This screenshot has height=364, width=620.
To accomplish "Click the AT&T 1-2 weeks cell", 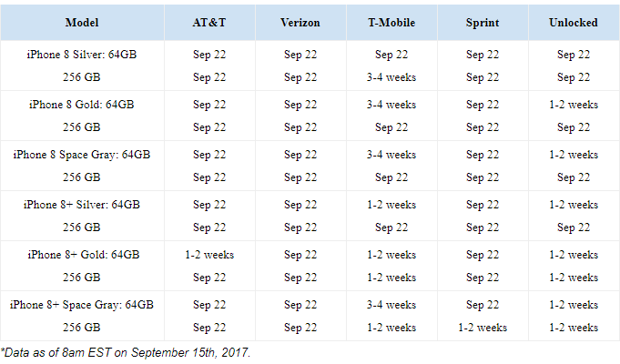I will [209, 255].
